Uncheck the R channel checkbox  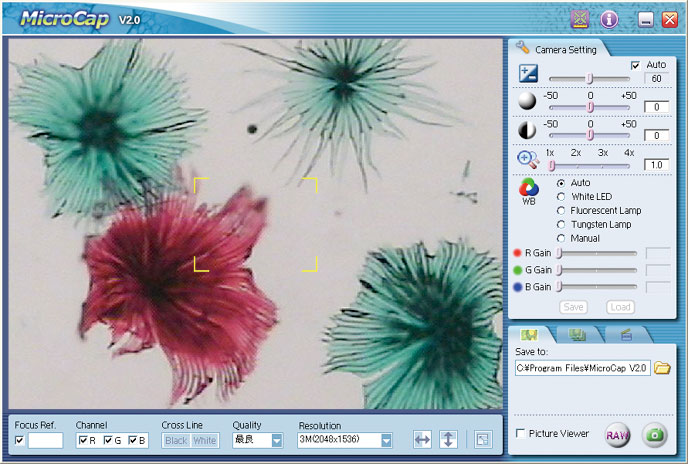pyautogui.click(x=83, y=441)
